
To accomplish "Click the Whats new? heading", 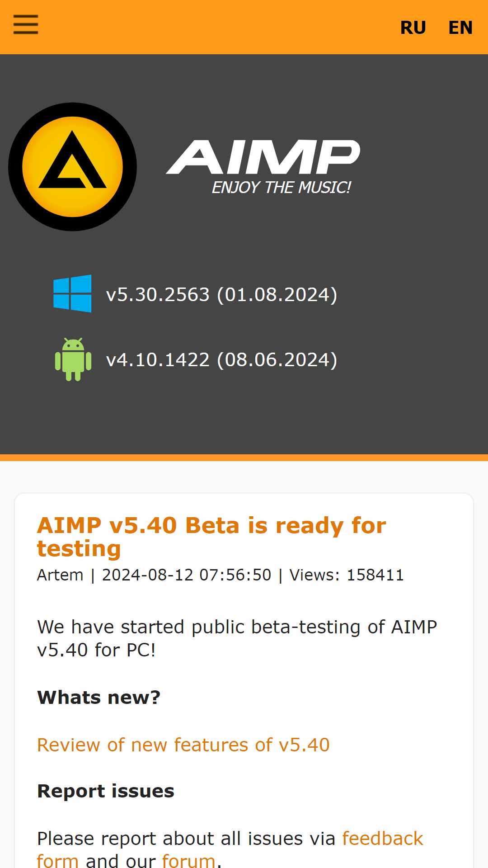I will pos(99,698).
